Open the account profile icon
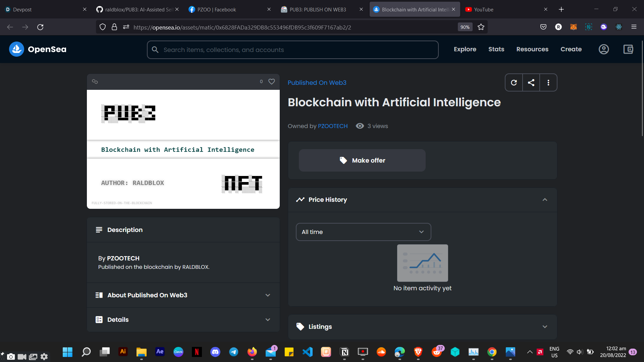Viewport: 644px width, 362px height. pyautogui.click(x=604, y=49)
